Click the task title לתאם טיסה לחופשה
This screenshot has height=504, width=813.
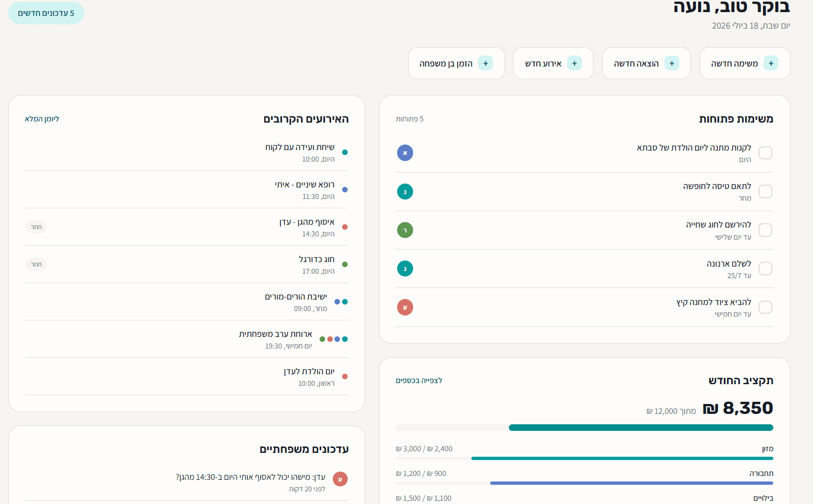click(x=717, y=186)
